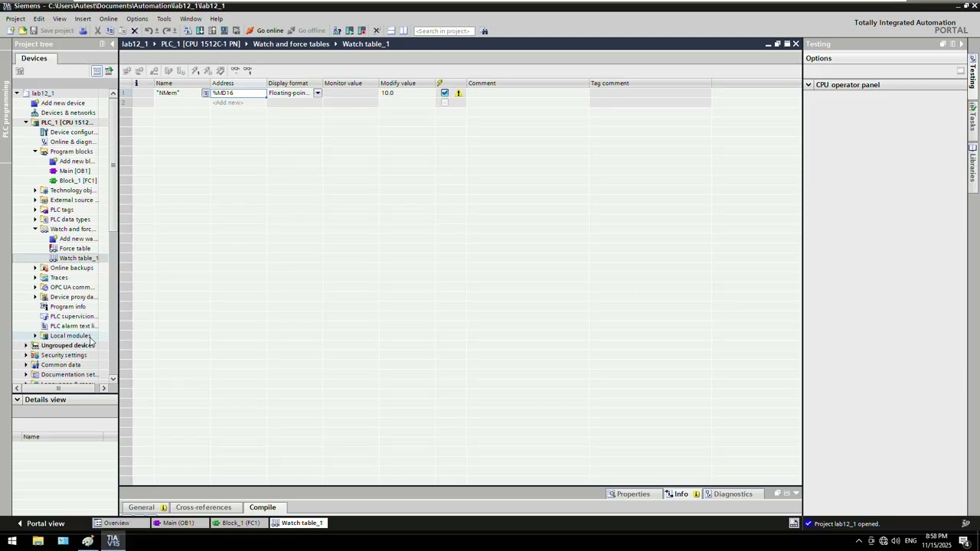Collapse the lab12_1 project node

pyautogui.click(x=17, y=93)
